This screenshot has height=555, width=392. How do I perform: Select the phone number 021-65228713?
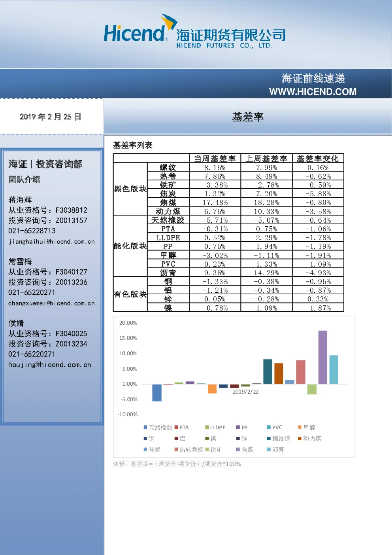coord(32,231)
